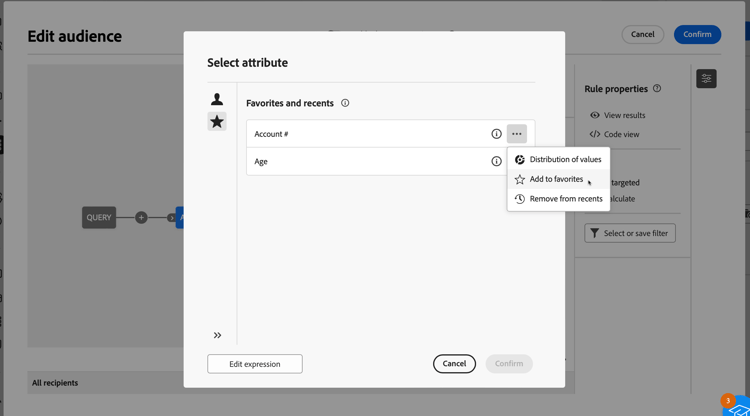Confirm the Edit audience page
The width and height of the screenshot is (750, 416).
click(697, 34)
